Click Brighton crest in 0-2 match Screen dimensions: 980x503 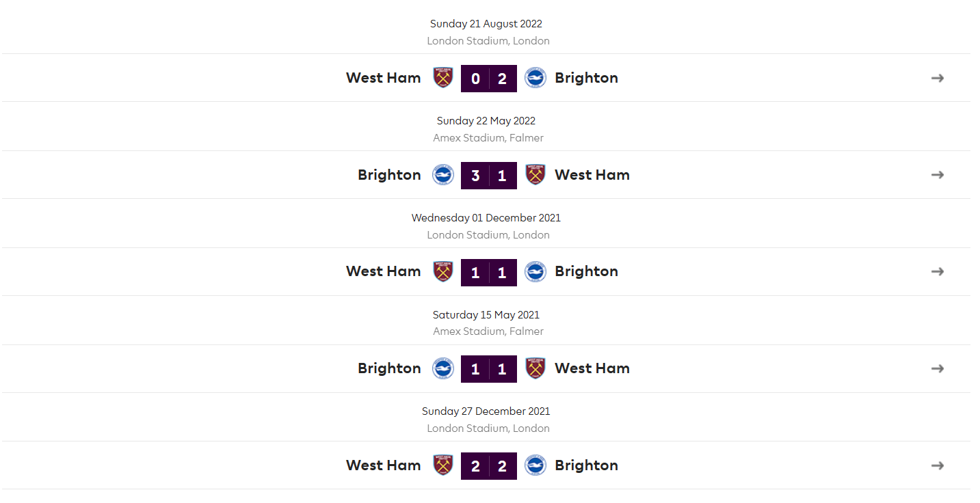point(535,78)
